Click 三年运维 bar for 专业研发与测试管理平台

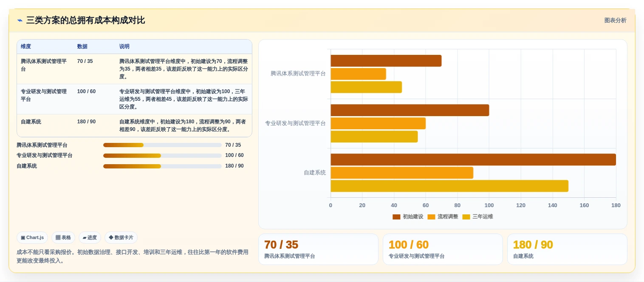pos(374,137)
